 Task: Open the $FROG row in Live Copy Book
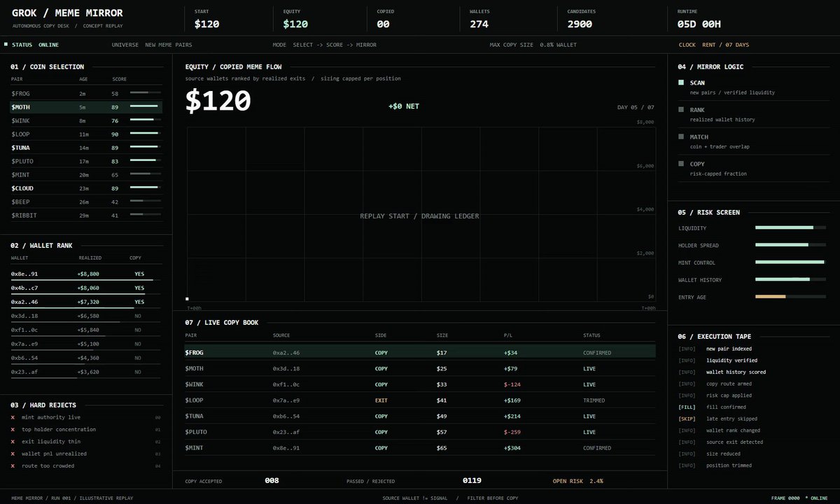coord(420,353)
